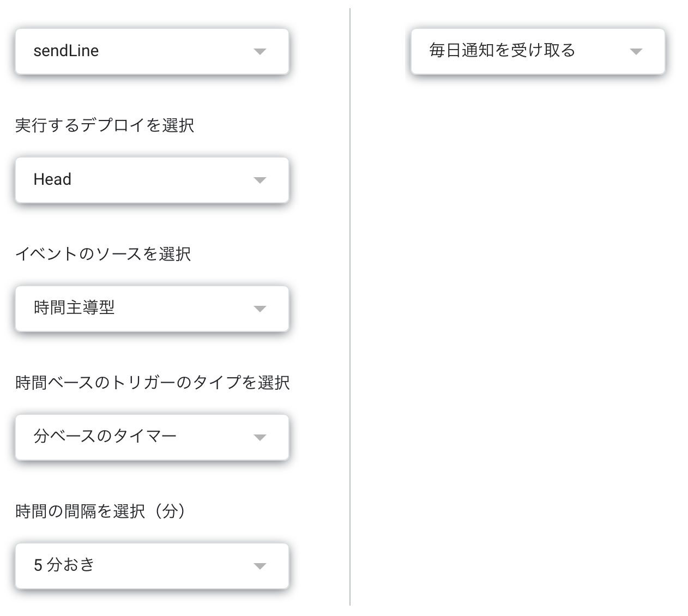Click the 毎日通知を受け取る dropdown arrow

[x=637, y=52]
